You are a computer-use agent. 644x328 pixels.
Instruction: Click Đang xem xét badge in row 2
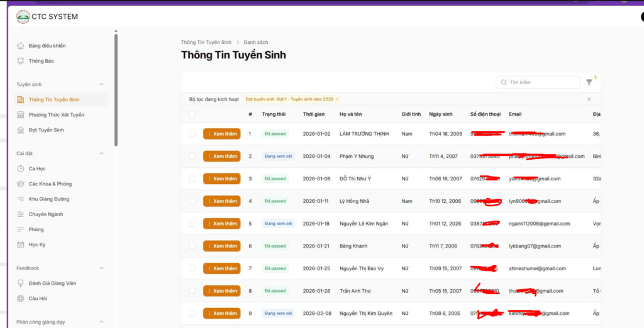point(279,156)
